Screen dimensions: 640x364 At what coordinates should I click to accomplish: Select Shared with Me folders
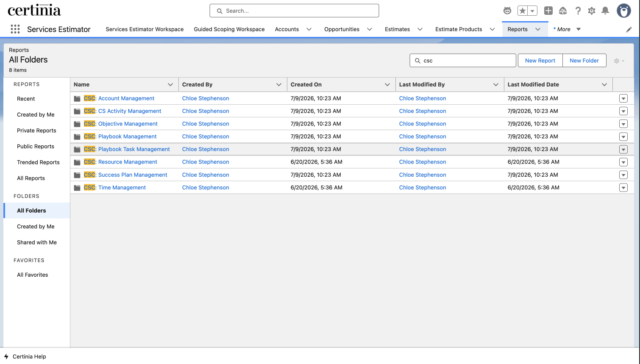pos(37,242)
